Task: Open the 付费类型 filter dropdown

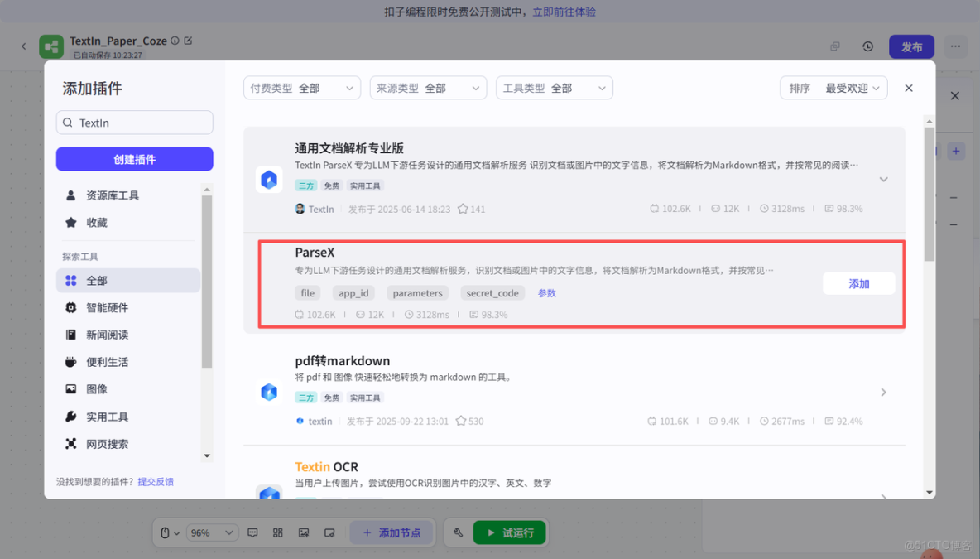Action: [301, 87]
